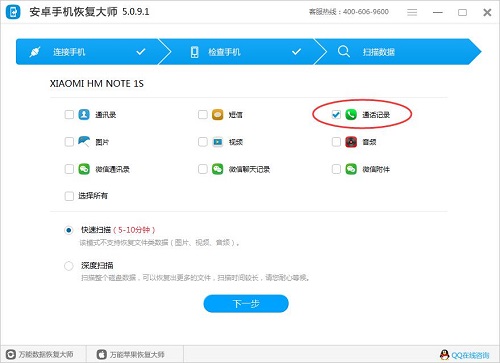Check the 通讯录 contacts checkbox
The width and height of the screenshot is (500, 363).
69,115
